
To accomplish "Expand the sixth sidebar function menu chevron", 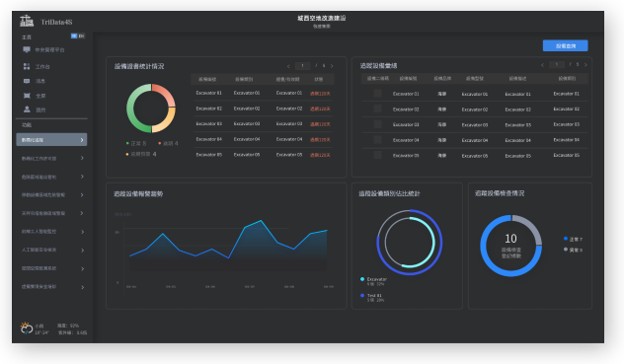I will (82, 232).
